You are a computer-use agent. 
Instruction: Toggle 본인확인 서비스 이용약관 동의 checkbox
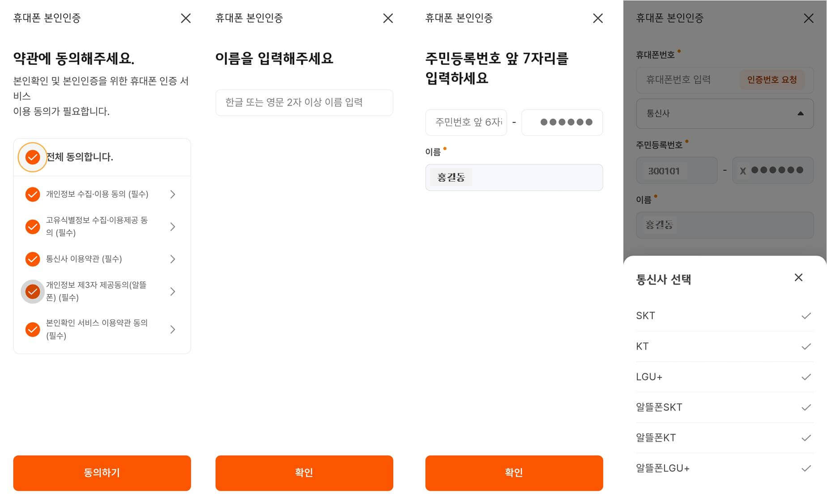tap(32, 330)
